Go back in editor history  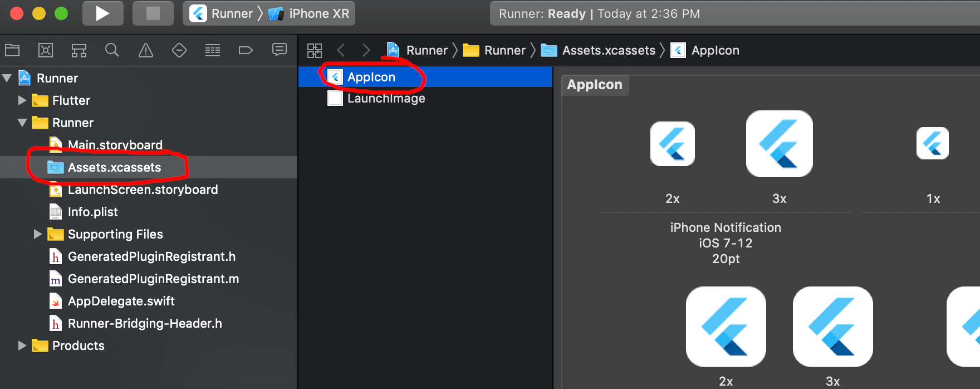(x=341, y=50)
